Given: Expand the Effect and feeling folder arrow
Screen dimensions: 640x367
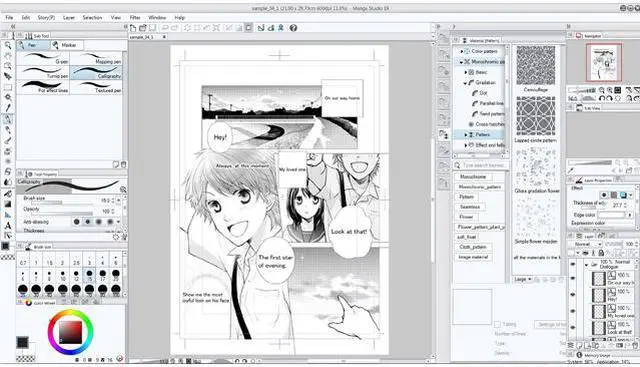Looking at the screenshot, I should click(466, 145).
